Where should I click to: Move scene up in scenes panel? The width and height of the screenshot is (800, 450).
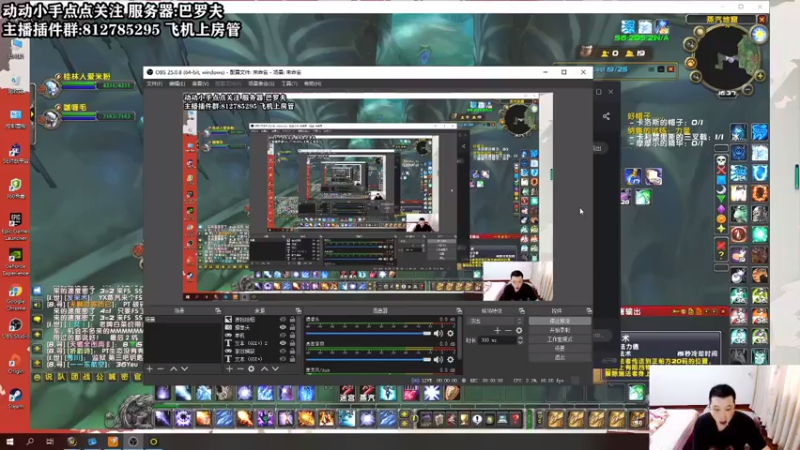[173, 368]
